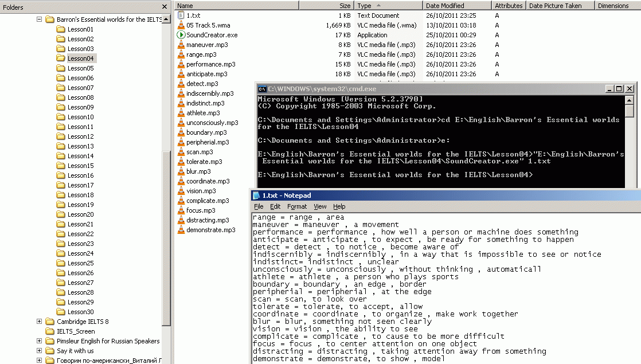Click the VLC icon of indiscernibly.mp3
Screen dimensions: 641x364
click(181, 93)
